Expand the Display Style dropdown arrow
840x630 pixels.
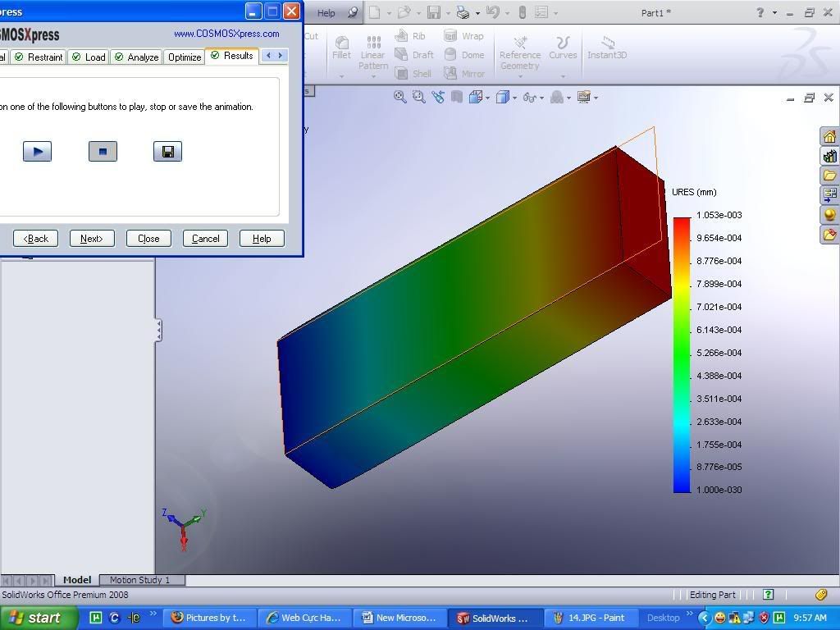click(x=515, y=98)
